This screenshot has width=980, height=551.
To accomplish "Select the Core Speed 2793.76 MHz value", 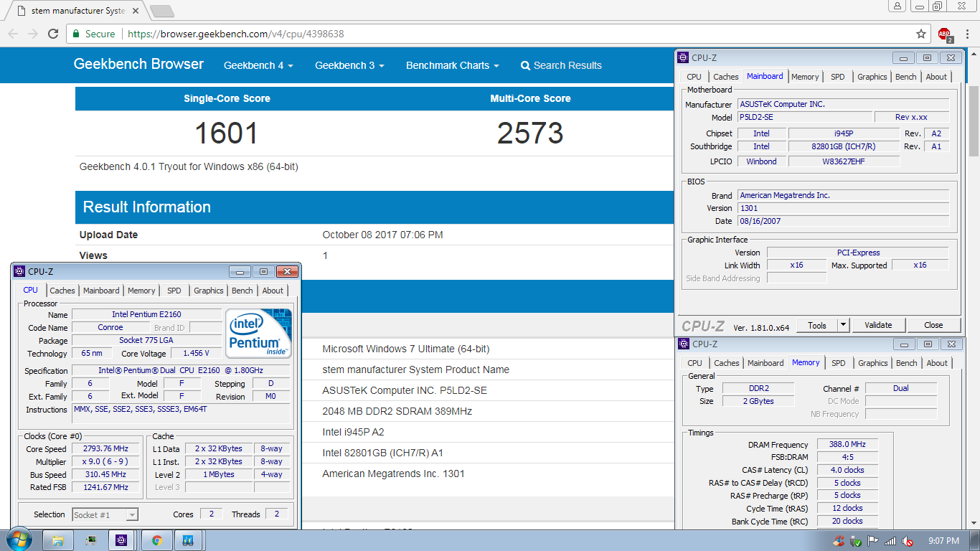I will [x=106, y=449].
